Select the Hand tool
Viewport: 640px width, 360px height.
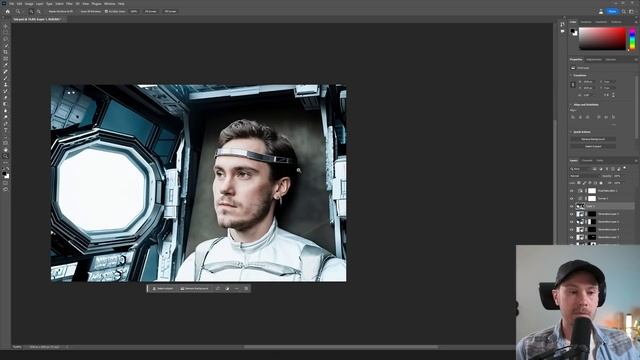pyautogui.click(x=6, y=149)
